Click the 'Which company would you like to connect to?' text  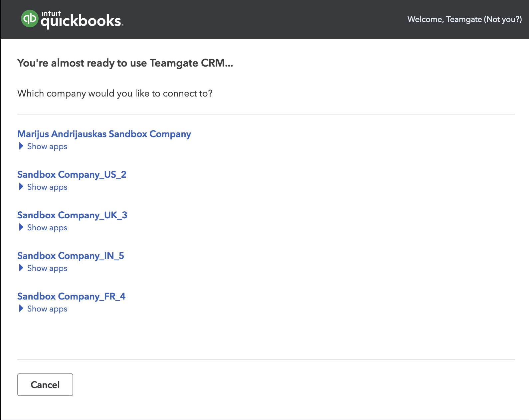pyautogui.click(x=115, y=94)
